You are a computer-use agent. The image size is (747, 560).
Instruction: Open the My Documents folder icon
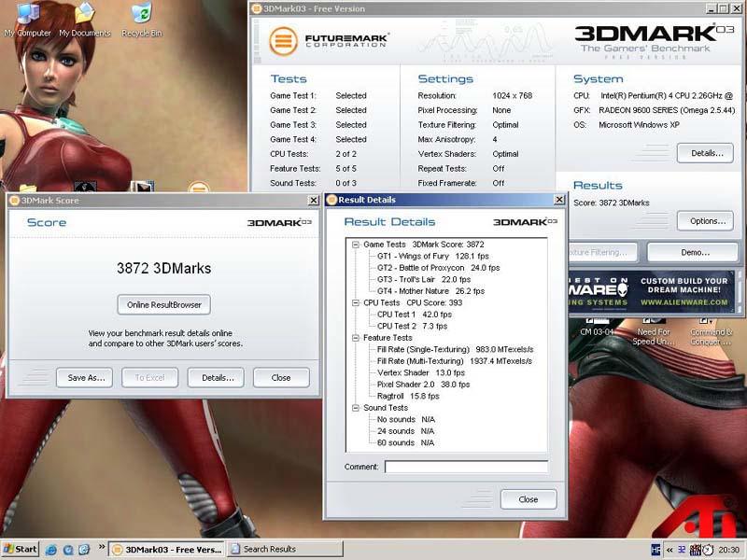85,16
